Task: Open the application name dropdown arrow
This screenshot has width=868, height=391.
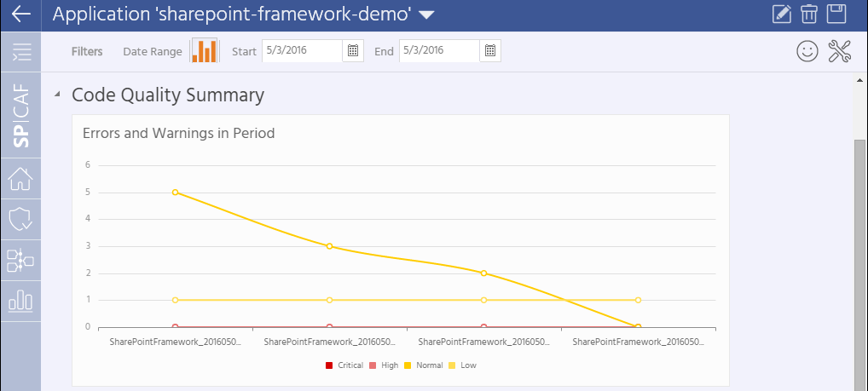Action: pos(427,15)
